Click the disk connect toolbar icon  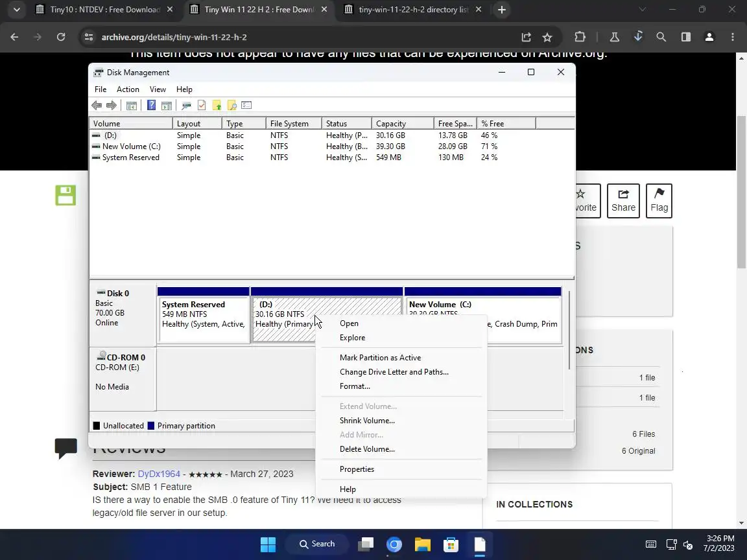click(x=186, y=105)
